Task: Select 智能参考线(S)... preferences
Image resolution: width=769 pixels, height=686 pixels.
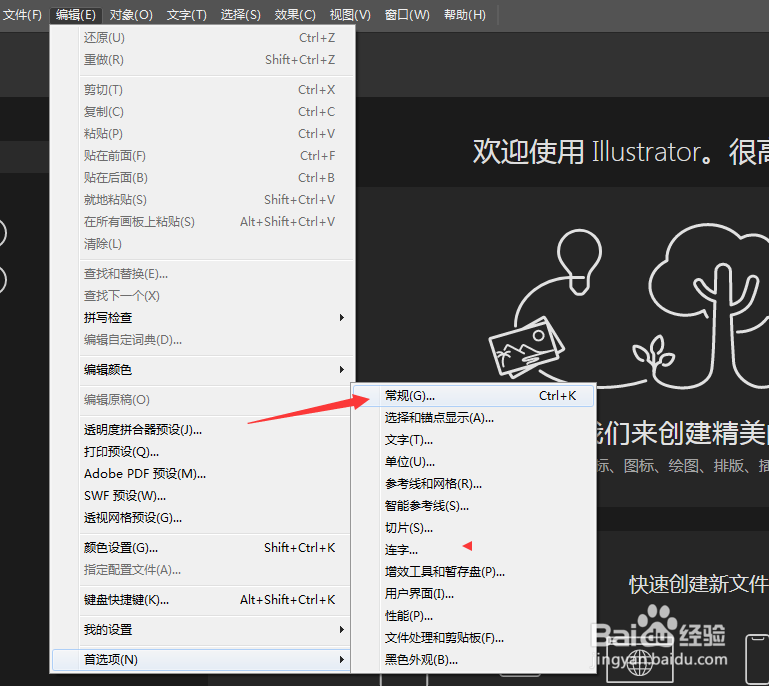Action: pyautogui.click(x=474, y=506)
